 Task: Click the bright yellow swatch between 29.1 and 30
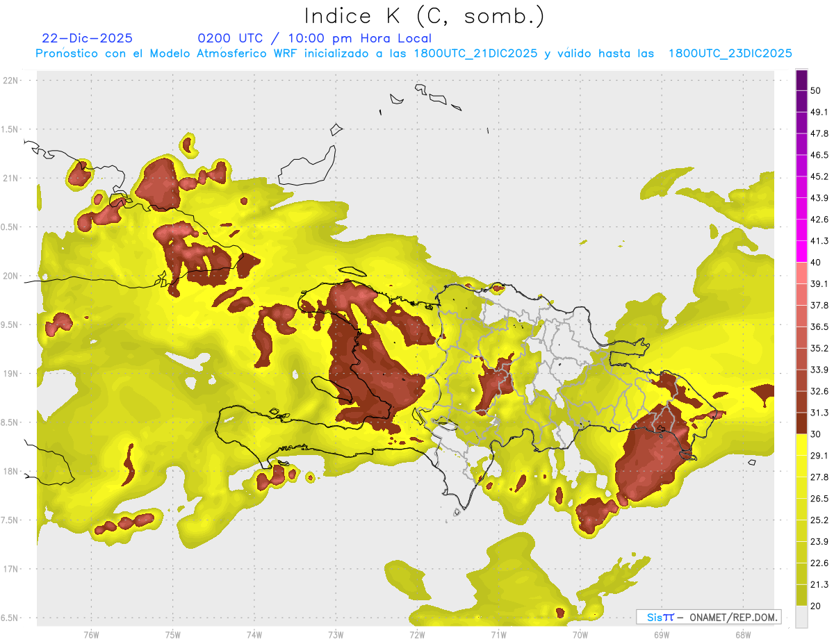coord(801,445)
